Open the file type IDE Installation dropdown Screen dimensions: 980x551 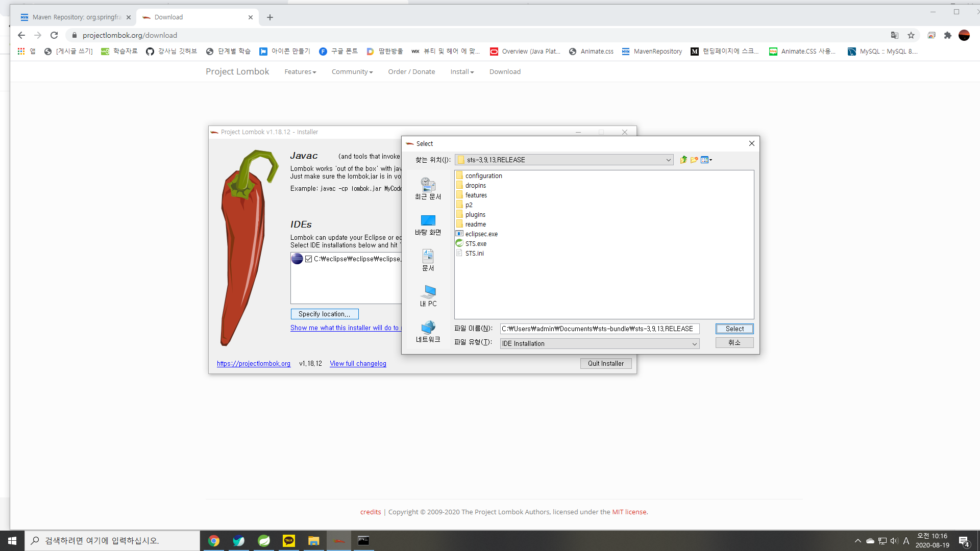pos(599,343)
